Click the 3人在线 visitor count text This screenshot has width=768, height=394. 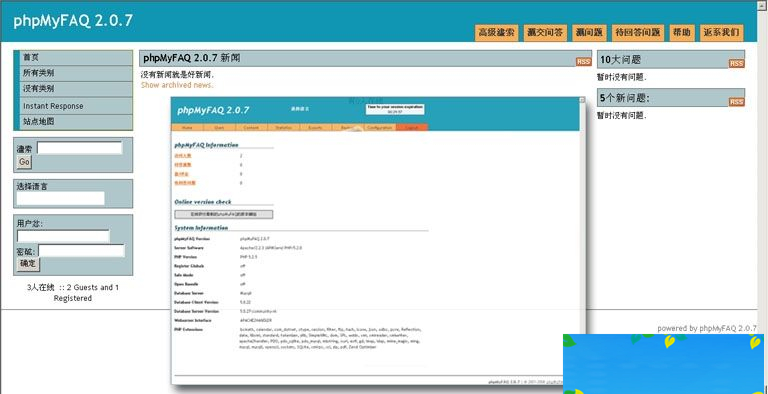pos(41,288)
